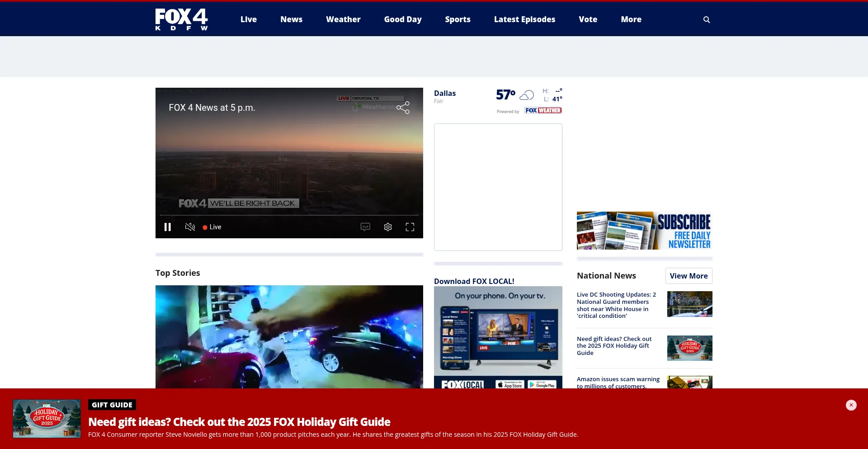Open video player settings gear

388,227
